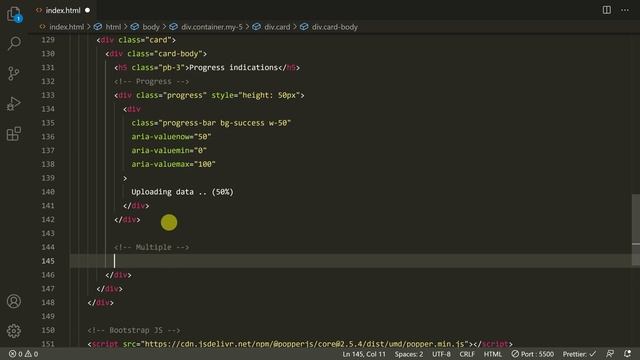Image resolution: width=640 pixels, height=360 pixels.
Task: Click line number 133 in gutter
Action: pos(48,95)
